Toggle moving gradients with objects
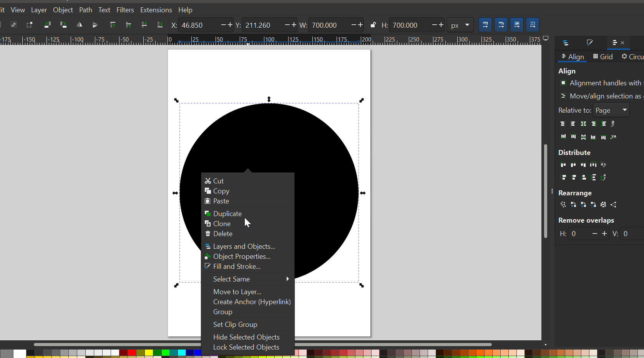The image size is (644, 358). pos(516,25)
